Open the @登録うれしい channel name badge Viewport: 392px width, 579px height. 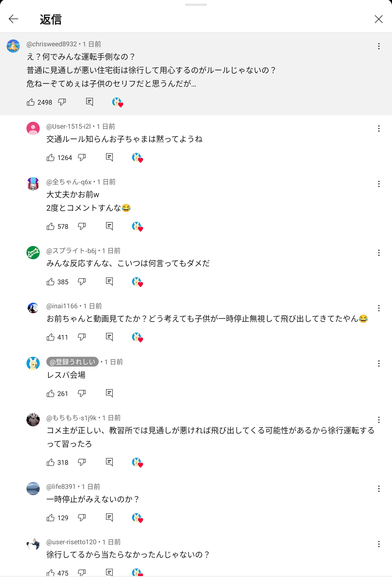tap(73, 362)
